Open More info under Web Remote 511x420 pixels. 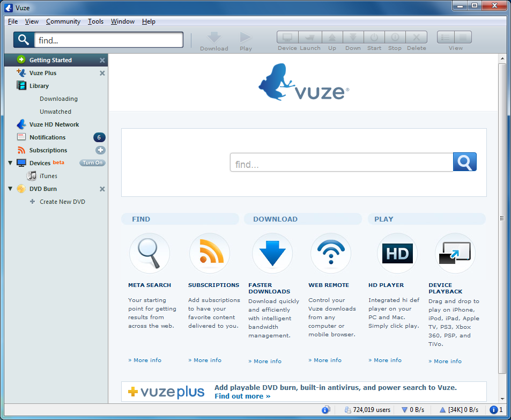click(325, 360)
